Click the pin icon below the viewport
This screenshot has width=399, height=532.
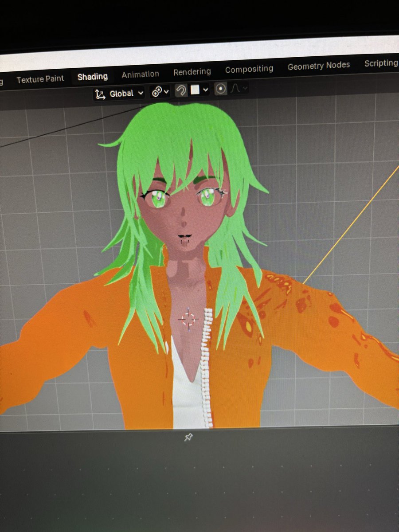coord(188,438)
